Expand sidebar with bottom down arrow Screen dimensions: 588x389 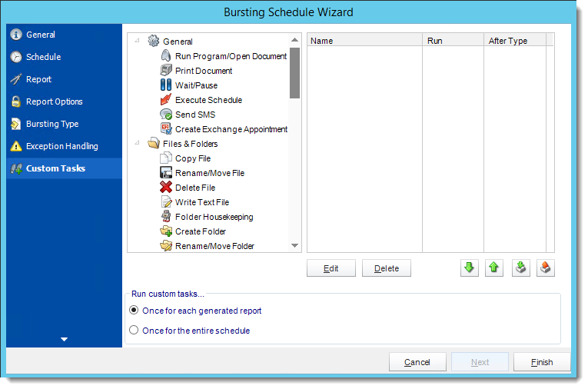tap(64, 339)
